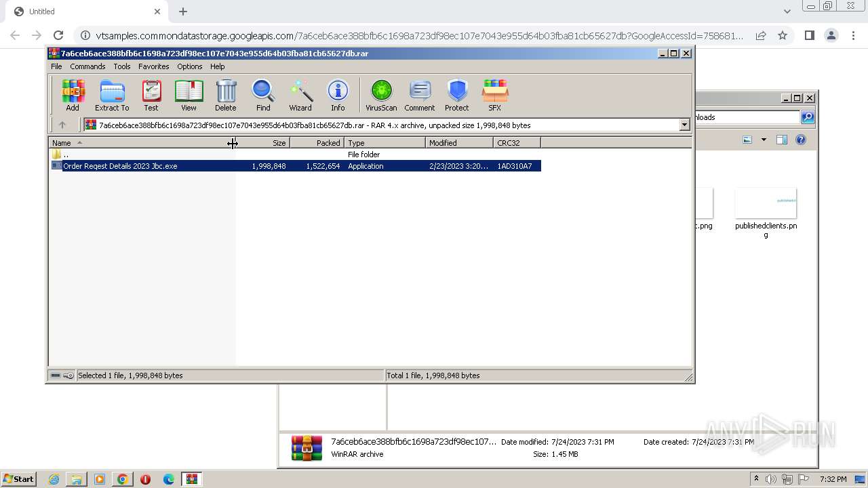Open Chrome profile avatar
Screen dimensions: 868x488
831,35
